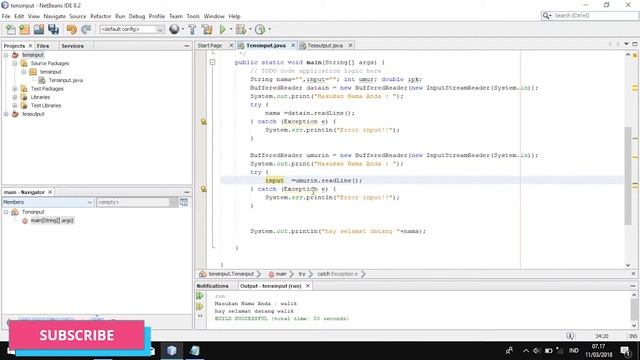The image size is (640, 360).
Task: Click the catch Exception e breadcrumb
Action: pos(337,274)
